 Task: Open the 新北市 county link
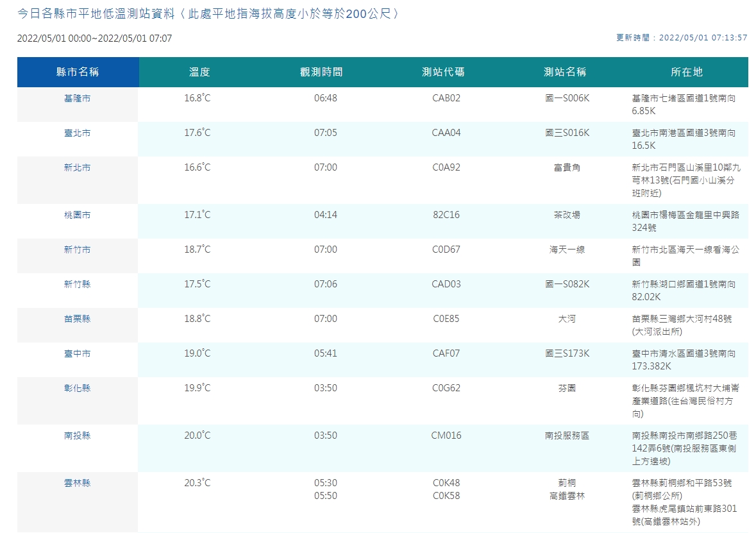(x=77, y=168)
